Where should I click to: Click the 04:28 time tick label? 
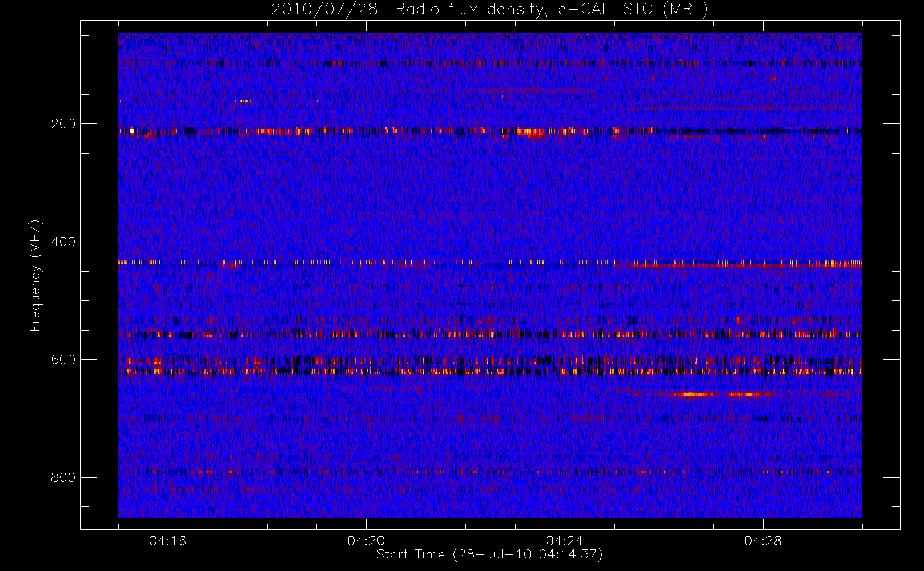tap(763, 541)
